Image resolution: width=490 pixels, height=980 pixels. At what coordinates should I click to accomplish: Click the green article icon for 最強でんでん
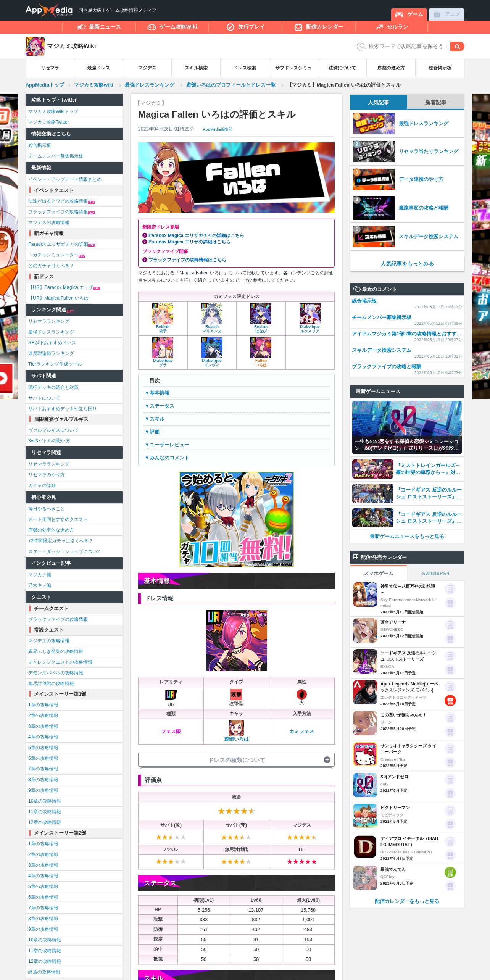[450, 872]
